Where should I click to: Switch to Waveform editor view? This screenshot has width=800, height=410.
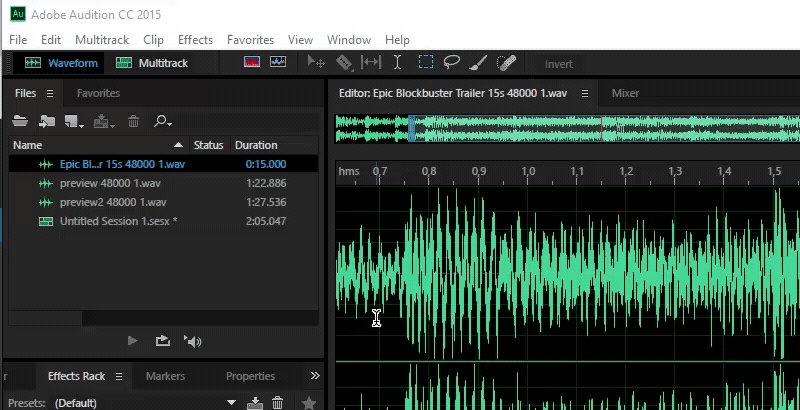pyautogui.click(x=61, y=63)
